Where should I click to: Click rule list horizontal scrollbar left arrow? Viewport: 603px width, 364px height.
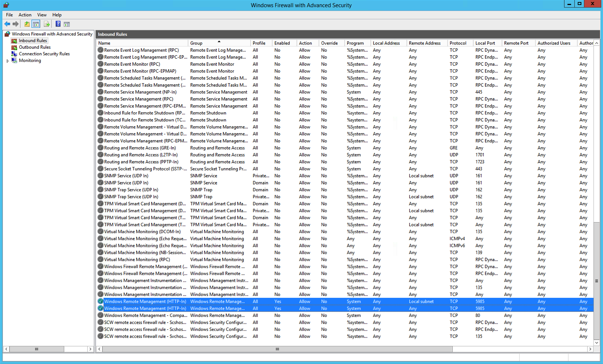[x=99, y=349]
